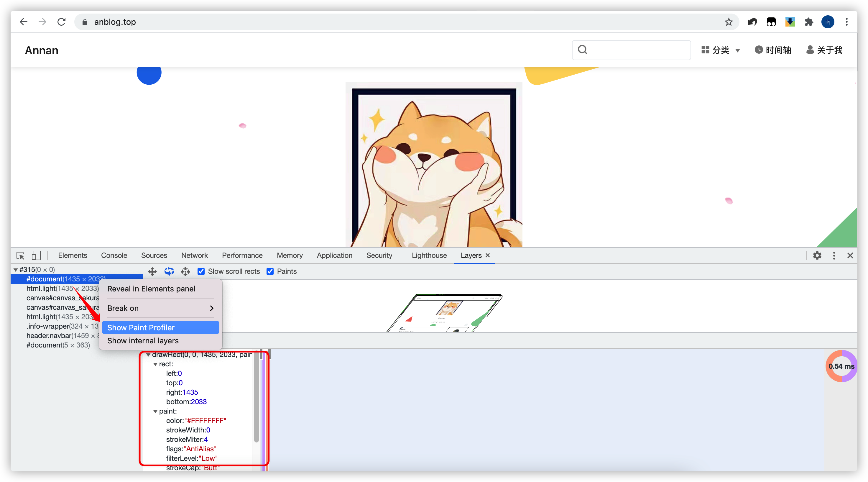
Task: Open the bird extension icon in the toolbar
Action: pyautogui.click(x=752, y=22)
